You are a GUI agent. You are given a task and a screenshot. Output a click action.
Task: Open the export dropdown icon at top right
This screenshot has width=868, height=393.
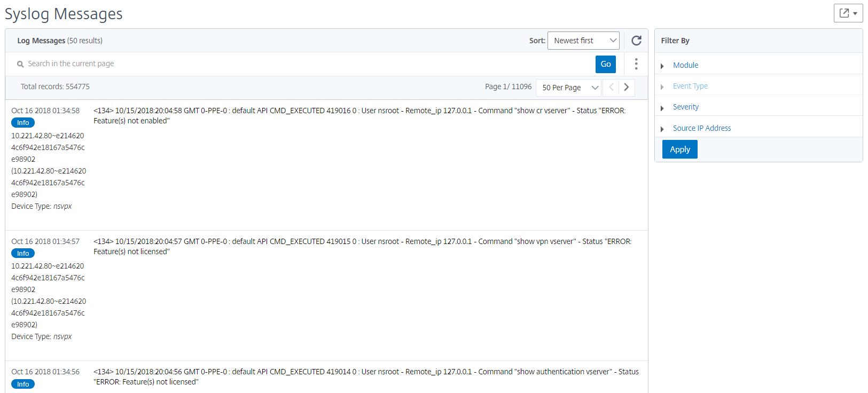(x=848, y=13)
